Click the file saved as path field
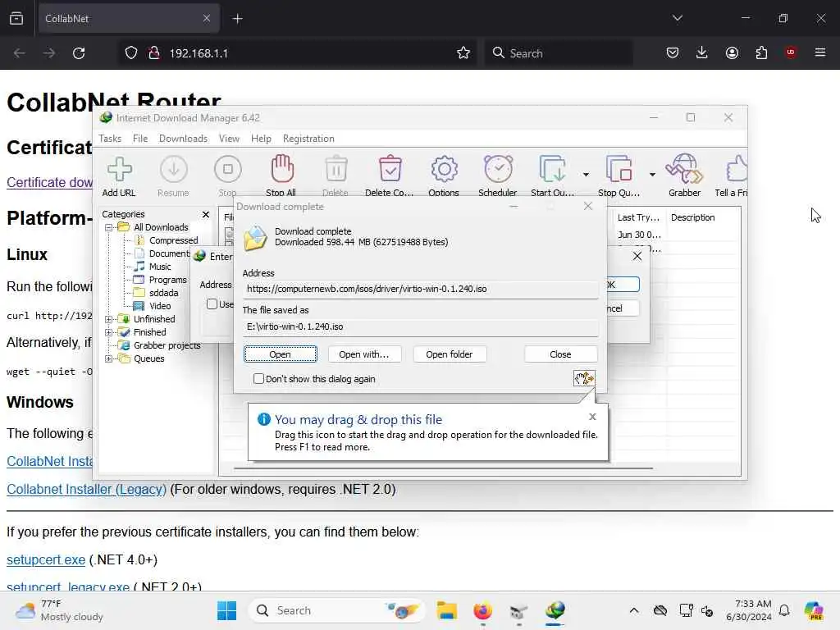 421,326
